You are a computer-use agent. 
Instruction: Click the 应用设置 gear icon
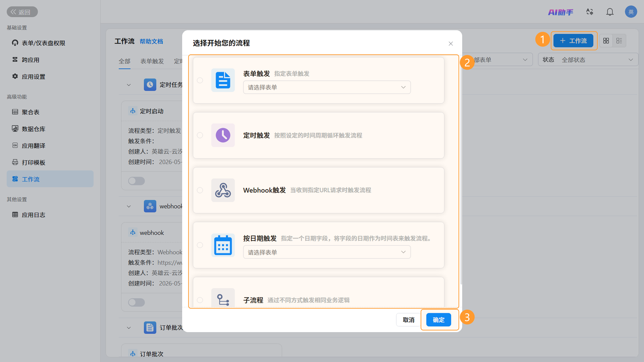click(15, 76)
